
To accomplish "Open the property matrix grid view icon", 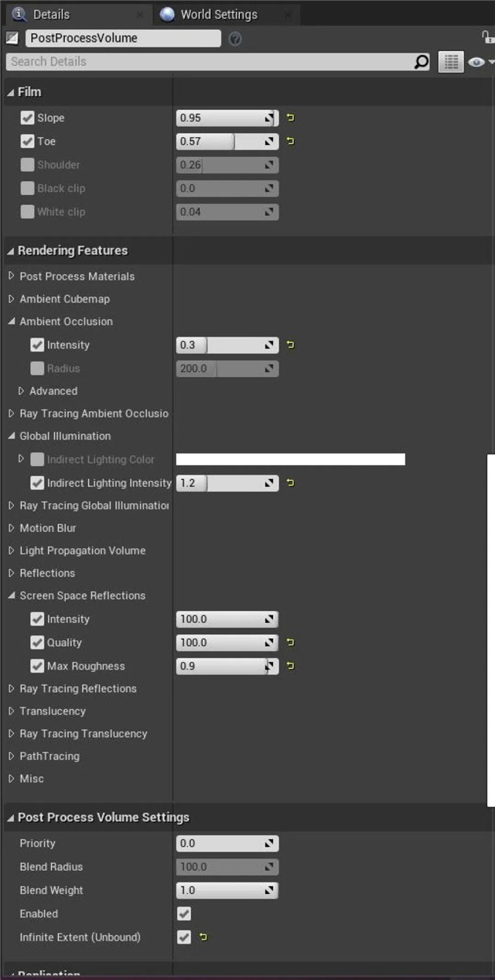I will tap(451, 62).
